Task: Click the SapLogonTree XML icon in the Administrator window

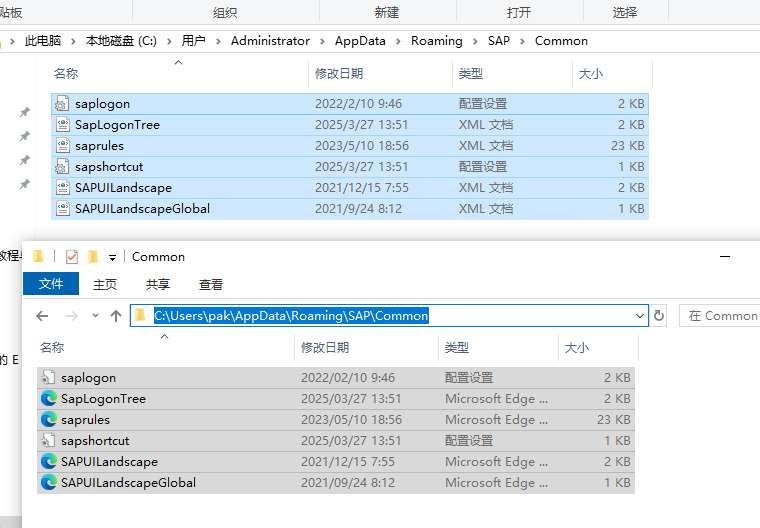Action: point(63,125)
